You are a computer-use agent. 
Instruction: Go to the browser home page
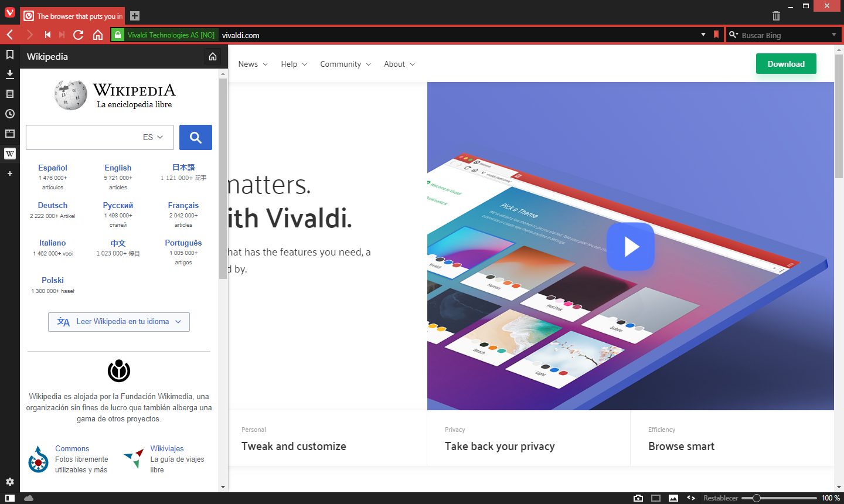pos(98,35)
